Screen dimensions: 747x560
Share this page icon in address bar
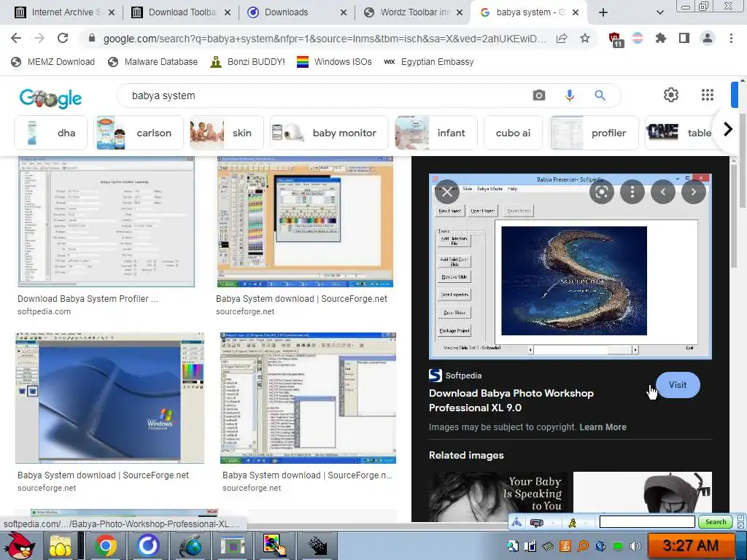562,38
